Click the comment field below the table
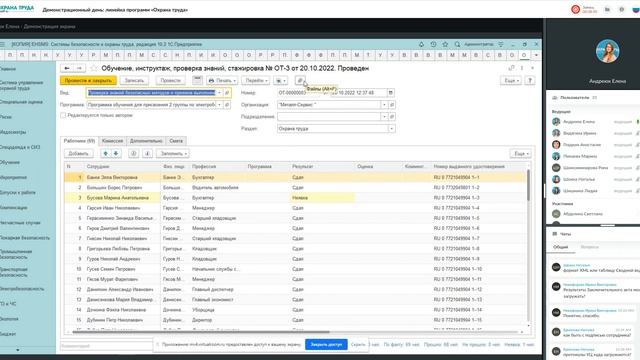 pyautogui.click(x=107, y=346)
